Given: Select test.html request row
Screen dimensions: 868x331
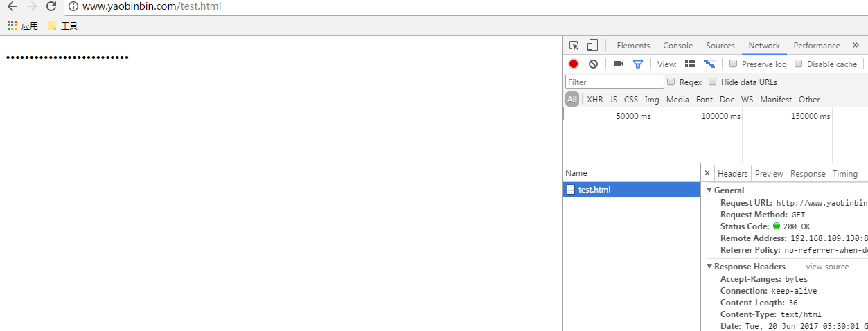Looking at the screenshot, I should pyautogui.click(x=631, y=190).
